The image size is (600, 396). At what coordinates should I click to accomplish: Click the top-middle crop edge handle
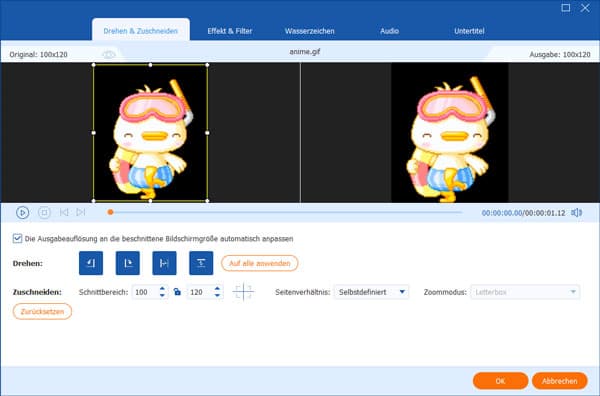pos(150,65)
